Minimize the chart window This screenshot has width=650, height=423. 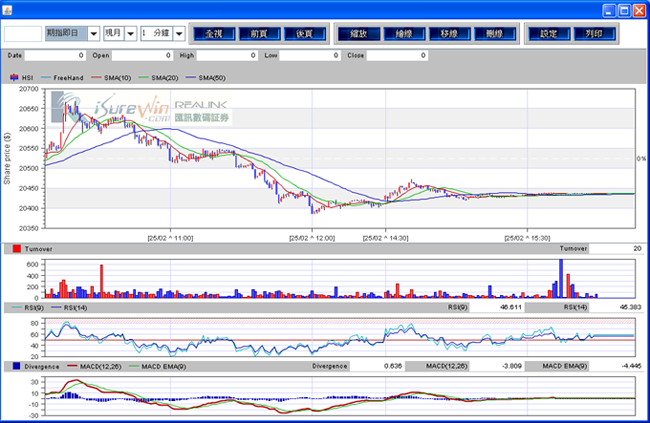point(609,11)
